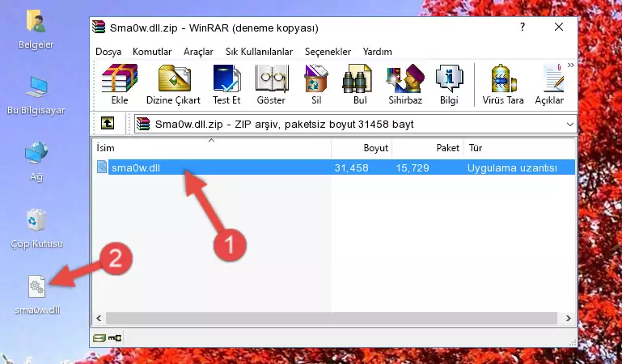622x364 pixels.
Task: Click the status bar key icon
Action: click(x=115, y=338)
